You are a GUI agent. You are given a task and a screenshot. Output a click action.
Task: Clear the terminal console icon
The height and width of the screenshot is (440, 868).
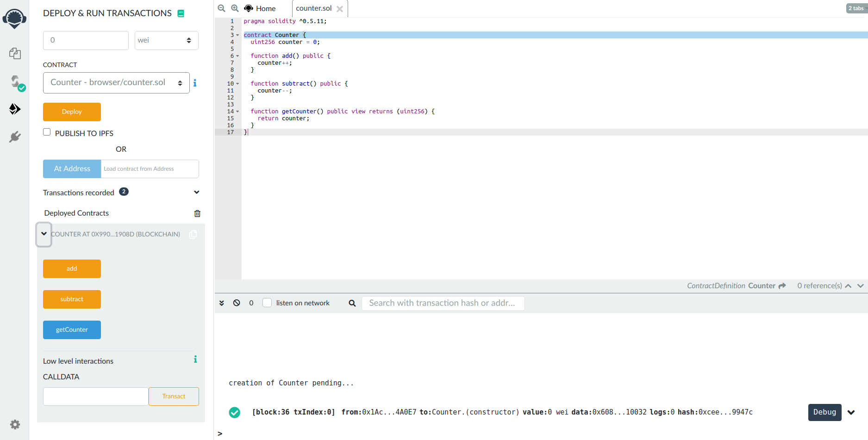[x=237, y=303]
